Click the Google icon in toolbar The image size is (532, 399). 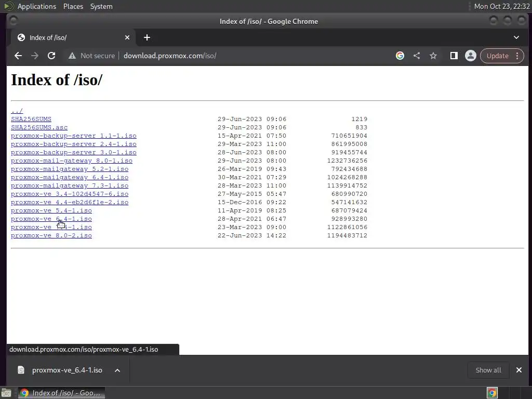400,56
